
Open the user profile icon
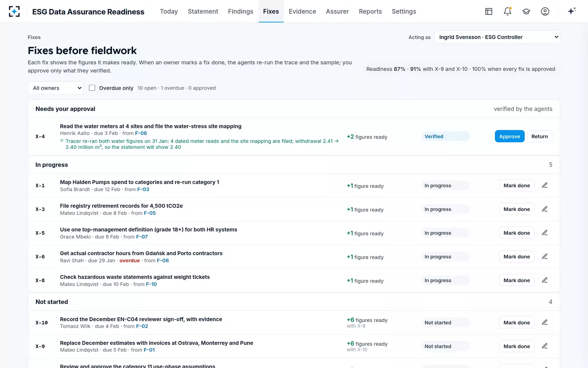tap(545, 11)
